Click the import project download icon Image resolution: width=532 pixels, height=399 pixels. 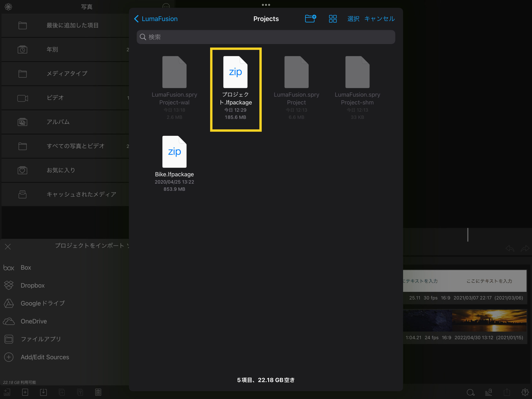43,392
